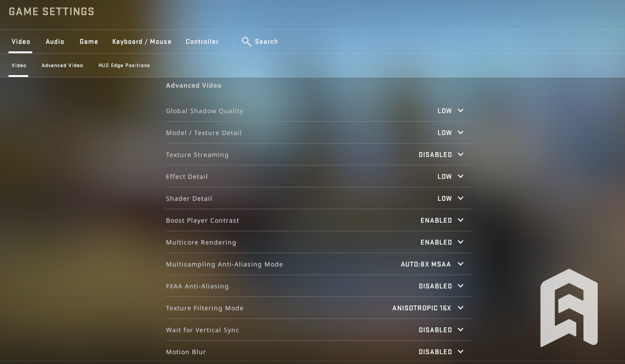Open the Keyboard / Mouse tab
Viewport: 625px width, 364px height.
click(142, 42)
